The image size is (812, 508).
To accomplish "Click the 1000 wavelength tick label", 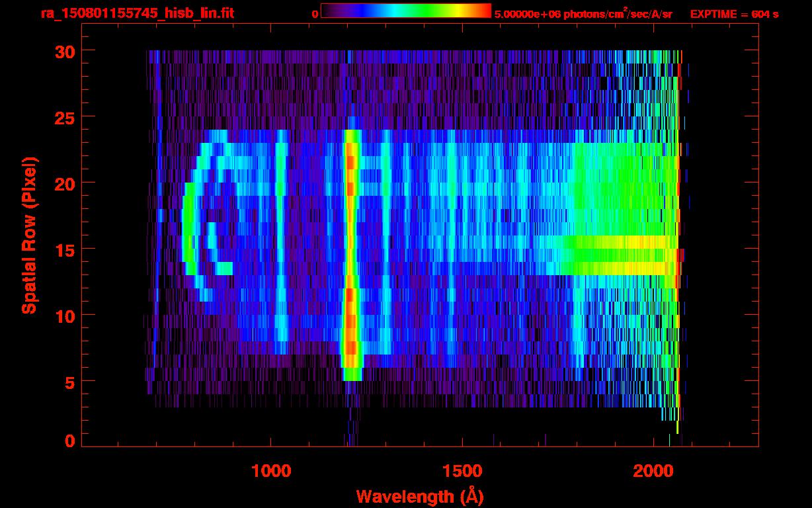I will coord(271,472).
